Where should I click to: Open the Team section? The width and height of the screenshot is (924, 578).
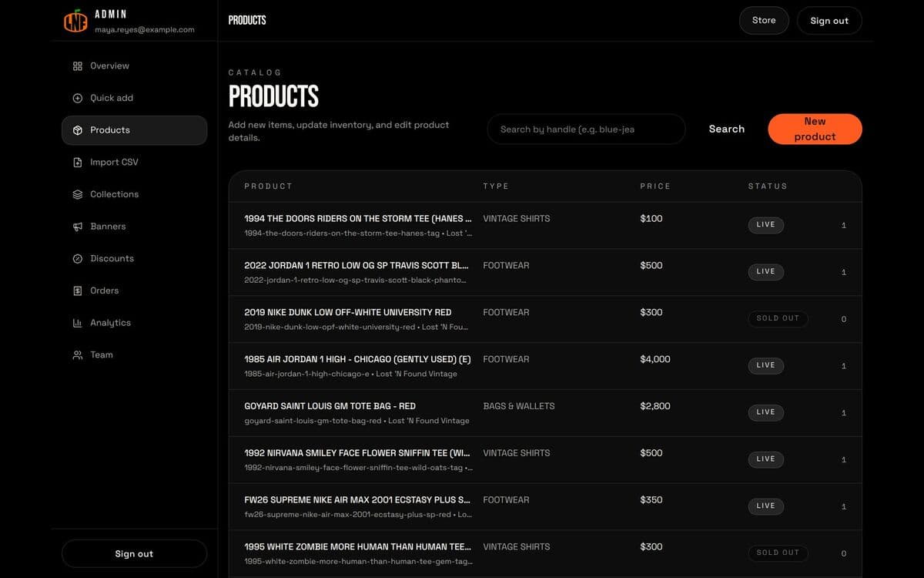point(134,355)
